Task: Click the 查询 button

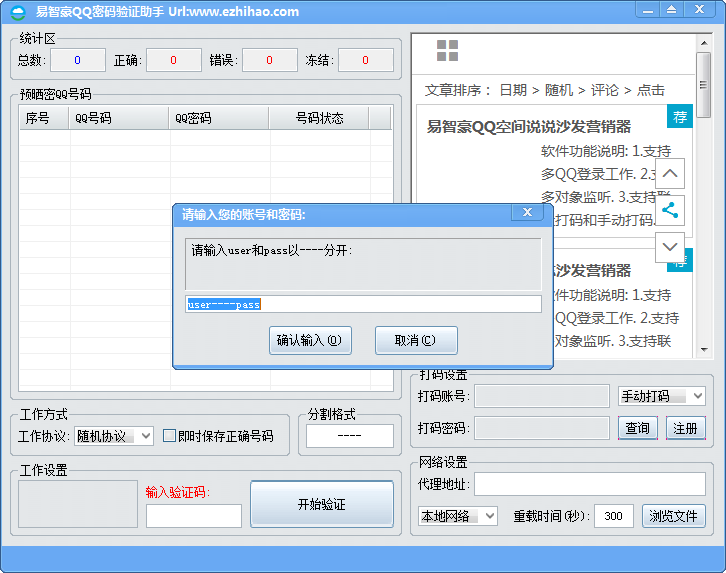Action: [638, 428]
